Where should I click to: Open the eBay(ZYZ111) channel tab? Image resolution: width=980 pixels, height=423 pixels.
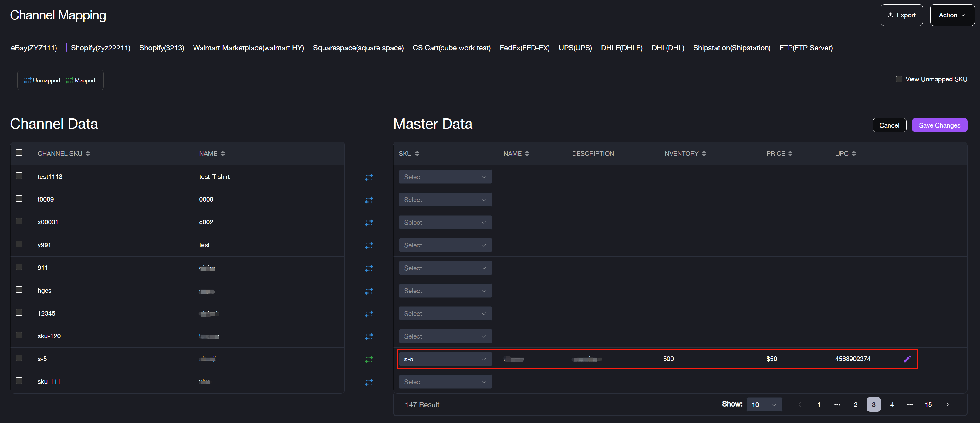pyautogui.click(x=34, y=48)
